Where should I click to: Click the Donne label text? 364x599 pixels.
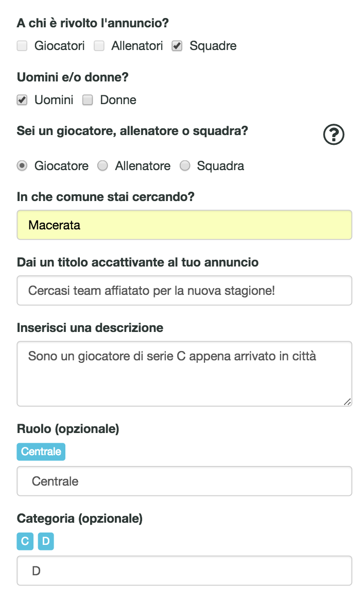[x=118, y=100]
